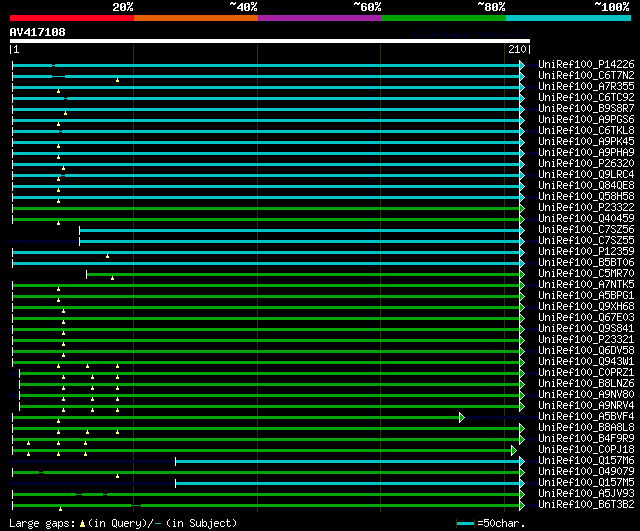
Task: Open the UniRef100_B8LNZ6 hit
Action: pos(586,384)
